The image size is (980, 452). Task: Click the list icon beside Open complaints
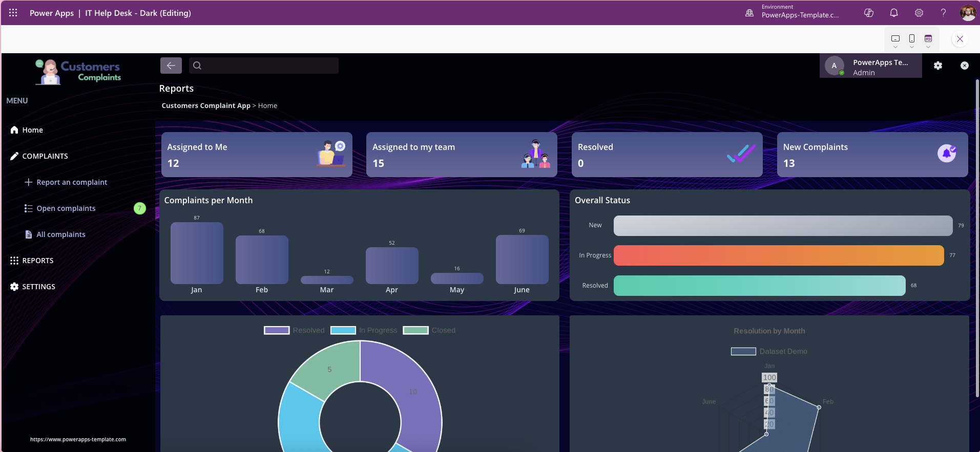click(x=29, y=208)
